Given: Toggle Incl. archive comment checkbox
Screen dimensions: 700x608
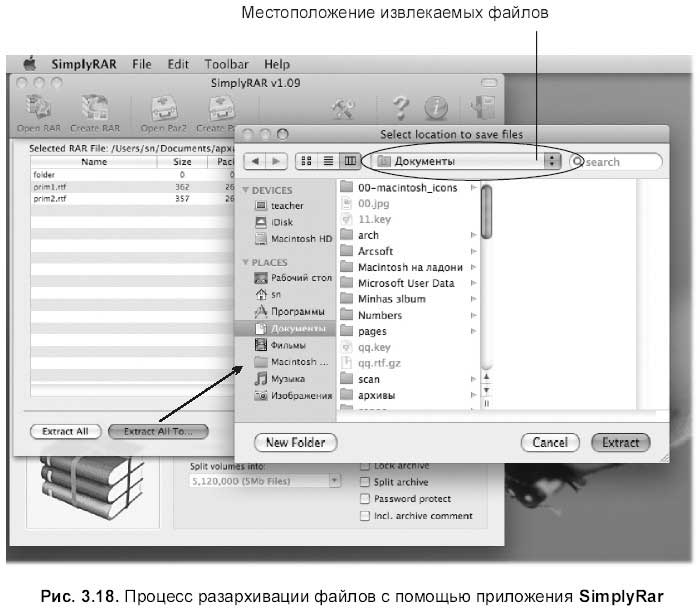Looking at the screenshot, I should 365,516.
